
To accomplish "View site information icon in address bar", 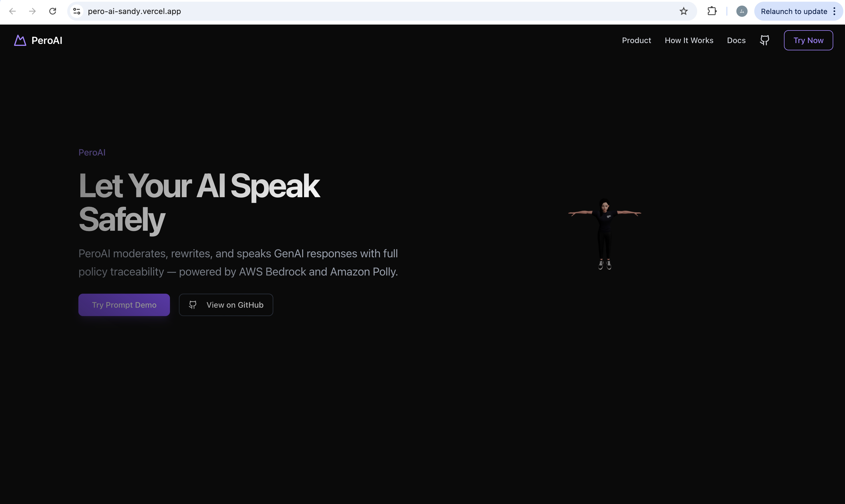I will [x=77, y=11].
